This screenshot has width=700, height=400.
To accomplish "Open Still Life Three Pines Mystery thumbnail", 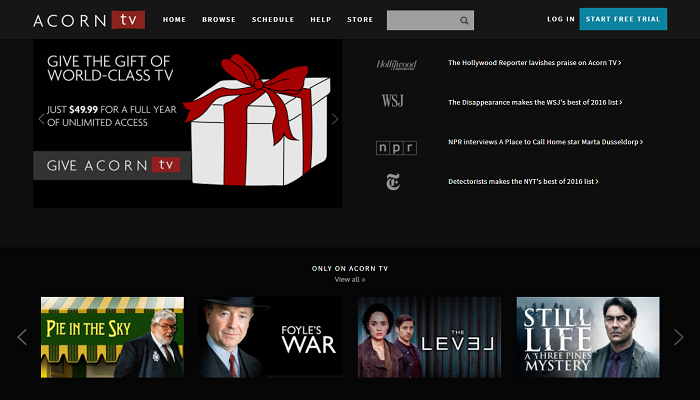I will (x=588, y=337).
